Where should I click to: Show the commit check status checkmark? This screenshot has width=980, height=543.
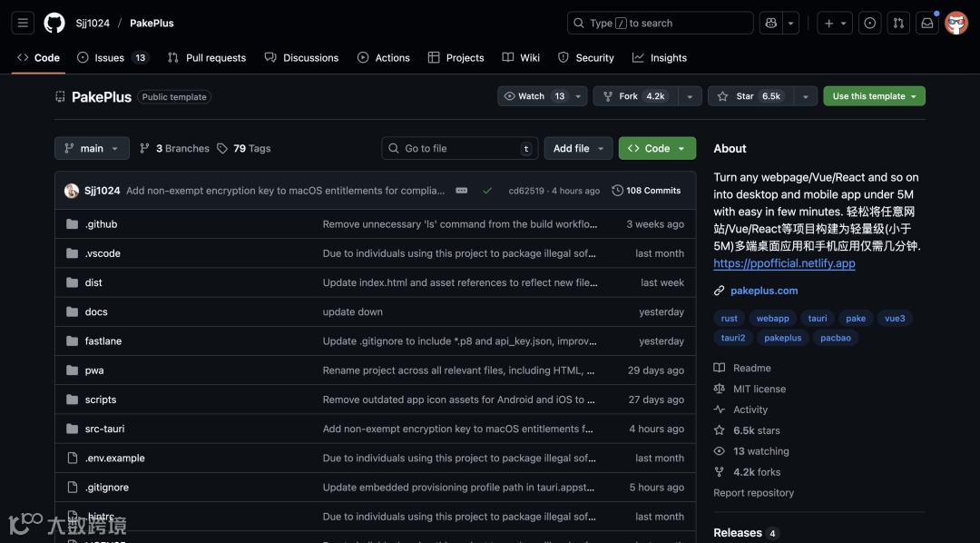click(x=487, y=191)
